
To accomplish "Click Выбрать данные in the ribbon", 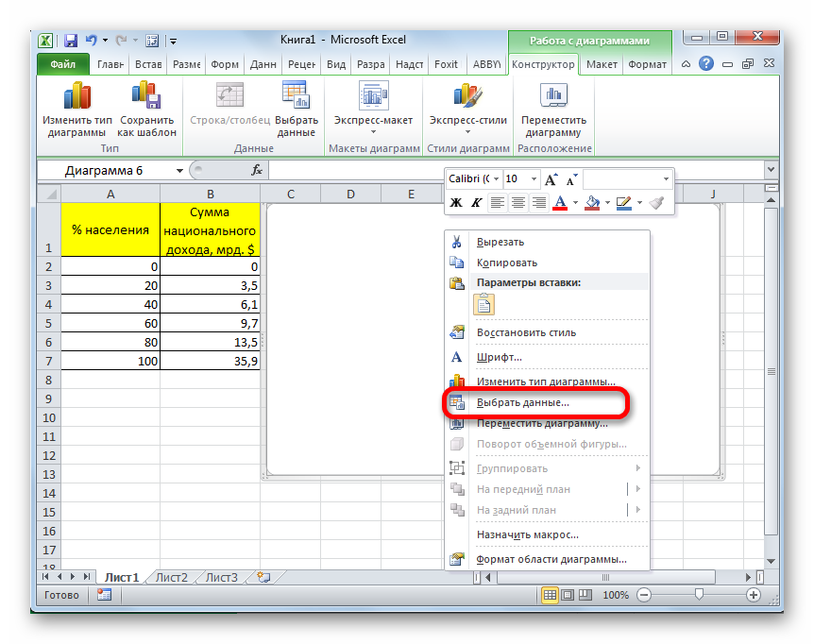I will click(x=296, y=109).
